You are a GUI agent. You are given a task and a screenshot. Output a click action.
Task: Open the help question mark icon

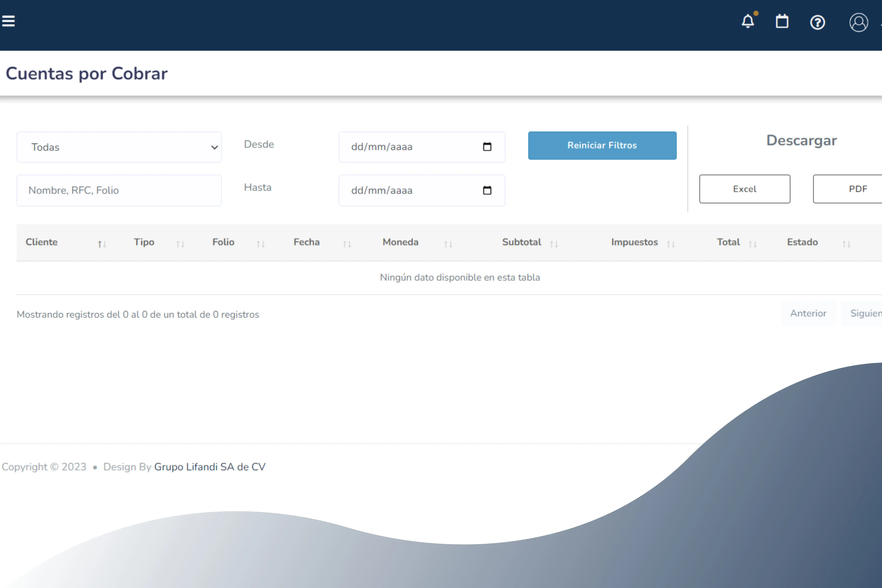[x=817, y=23]
